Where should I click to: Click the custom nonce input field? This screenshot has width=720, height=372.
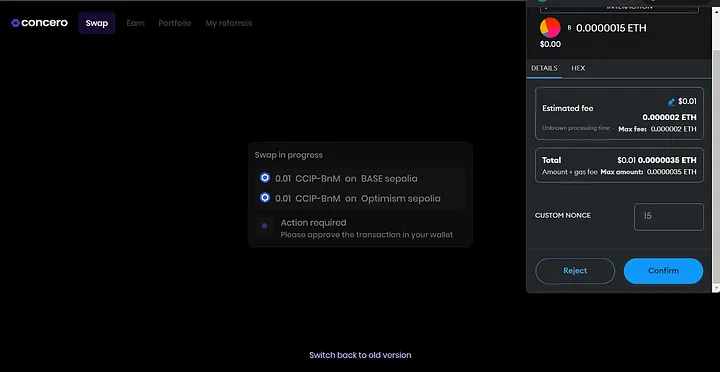(x=669, y=217)
